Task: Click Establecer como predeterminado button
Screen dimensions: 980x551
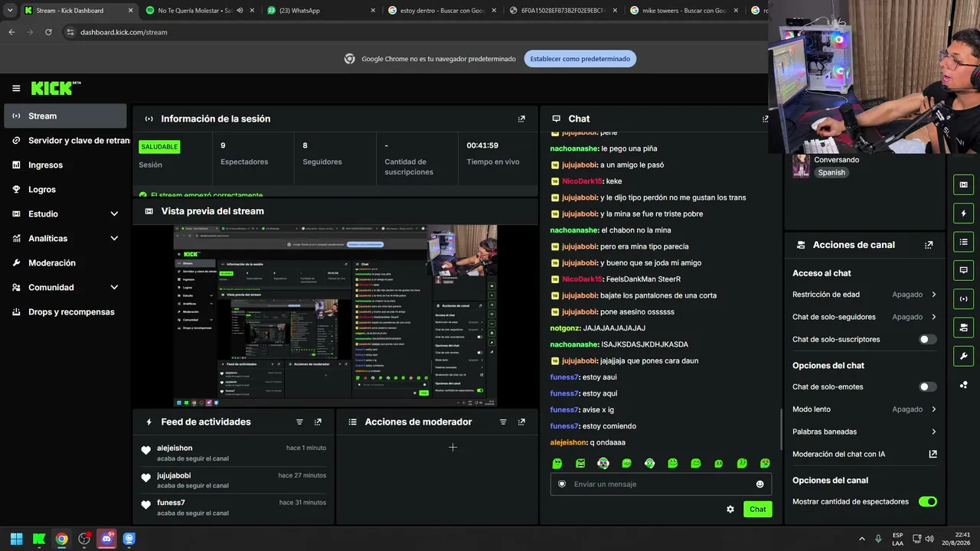Action: pyautogui.click(x=580, y=59)
